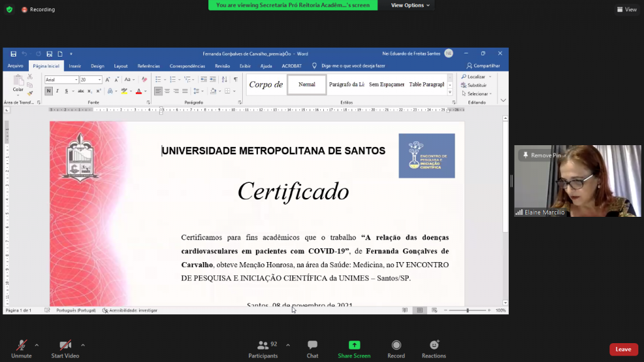Image resolution: width=644 pixels, height=362 pixels.
Task: Switch to the Referências tab
Action: pyautogui.click(x=148, y=66)
